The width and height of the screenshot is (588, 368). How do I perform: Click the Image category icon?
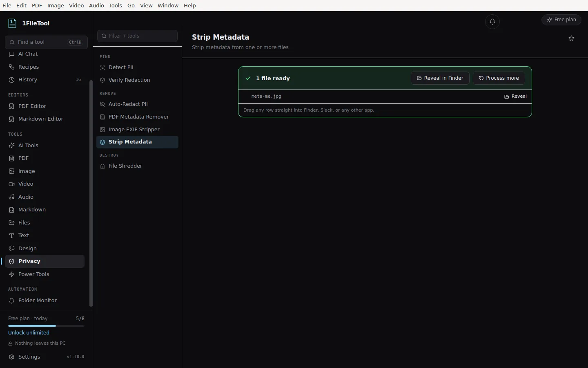coord(12,171)
